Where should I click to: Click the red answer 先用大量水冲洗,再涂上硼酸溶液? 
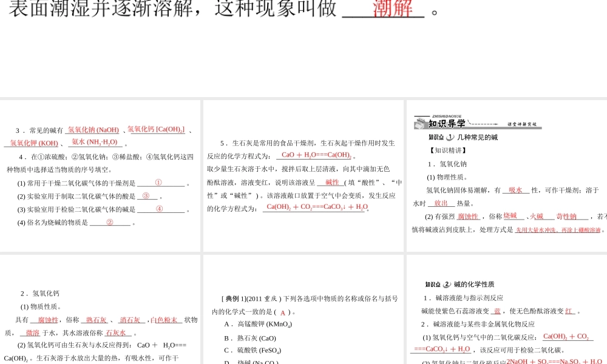pos(558,230)
